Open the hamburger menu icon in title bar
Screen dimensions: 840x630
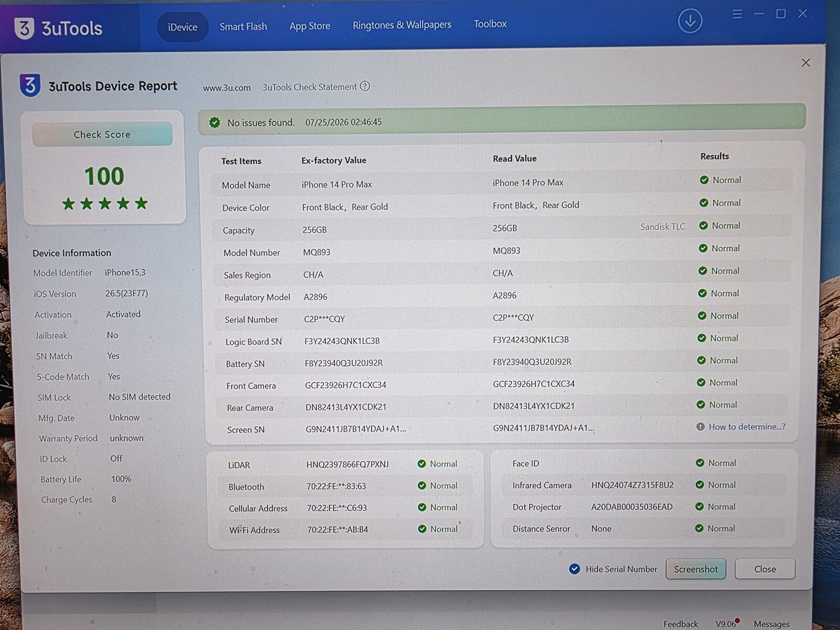[x=737, y=14]
